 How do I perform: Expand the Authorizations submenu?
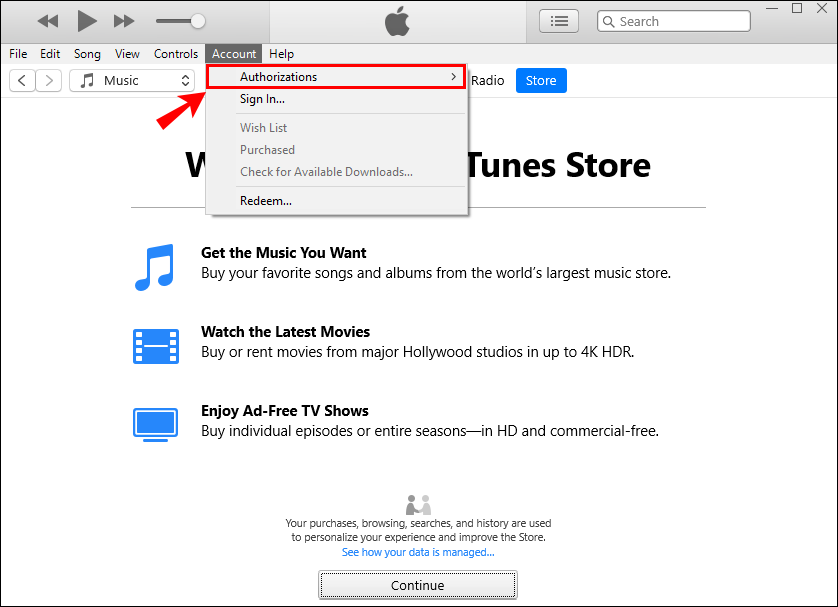[336, 77]
